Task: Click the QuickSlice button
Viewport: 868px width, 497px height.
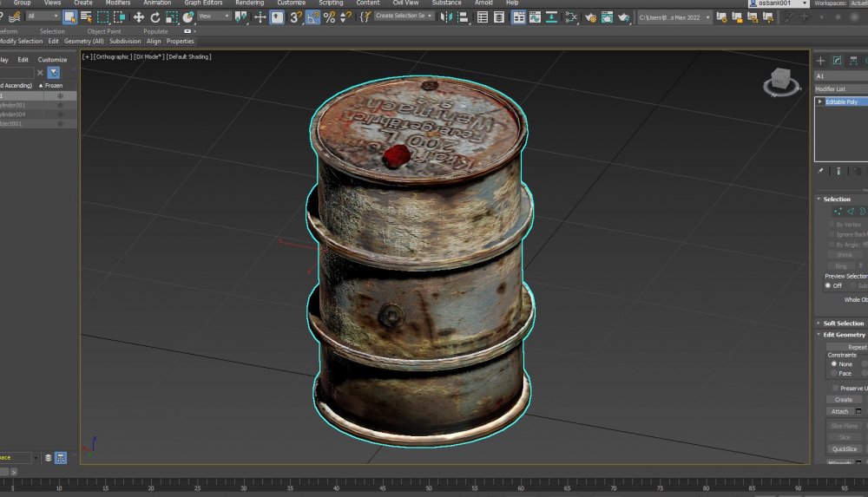Action: point(844,449)
